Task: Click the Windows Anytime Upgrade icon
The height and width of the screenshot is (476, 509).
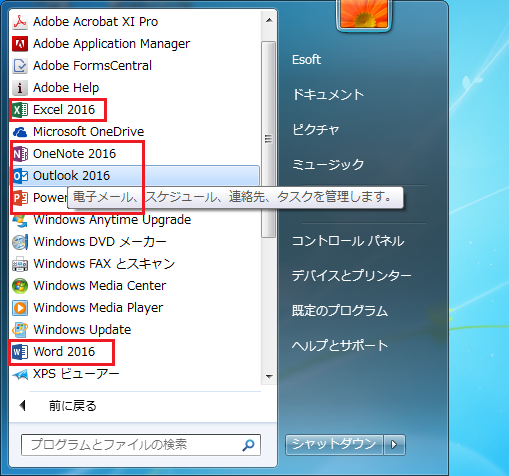Action: (20, 221)
